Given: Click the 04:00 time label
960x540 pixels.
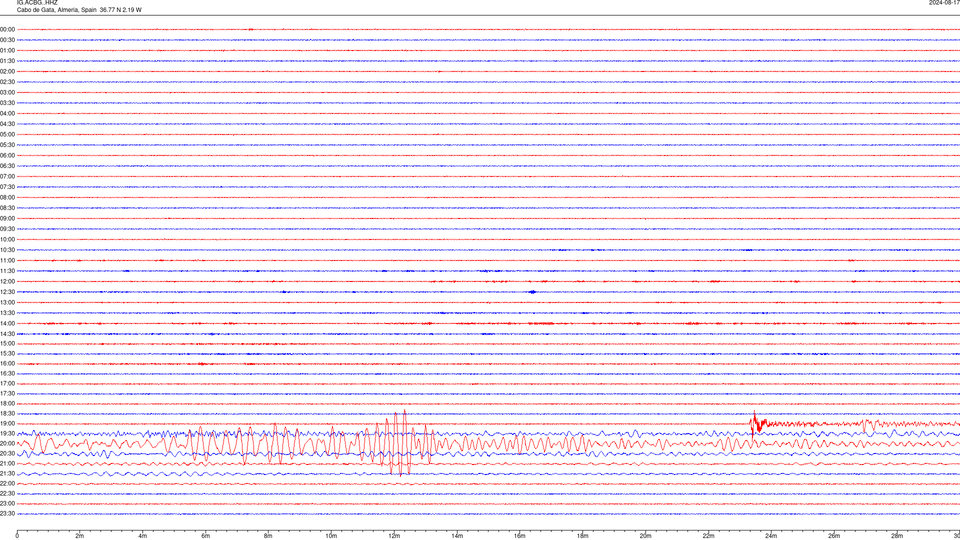Looking at the screenshot, I should tap(7, 113).
